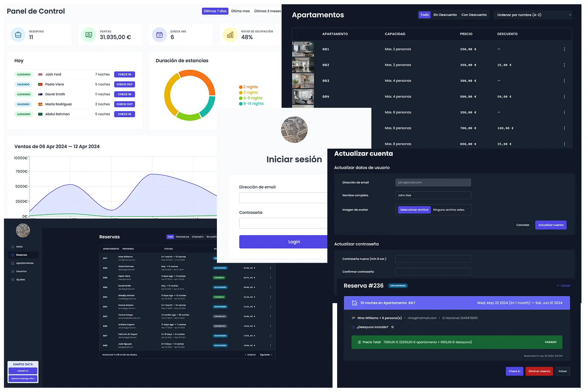Image resolution: width=588 pixels, height=392 pixels.
Task: Open actions menu for Julie Nguyen booking
Action: 270,346
